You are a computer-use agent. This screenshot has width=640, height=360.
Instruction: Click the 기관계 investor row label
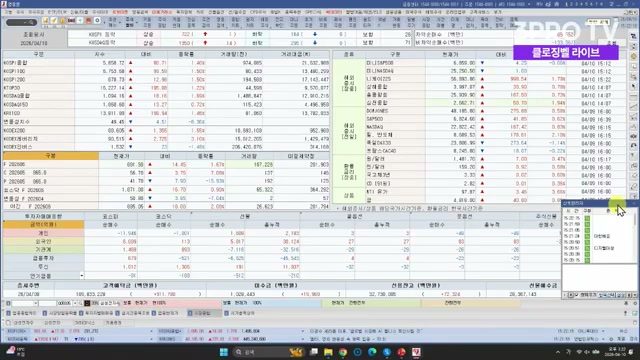point(43,249)
